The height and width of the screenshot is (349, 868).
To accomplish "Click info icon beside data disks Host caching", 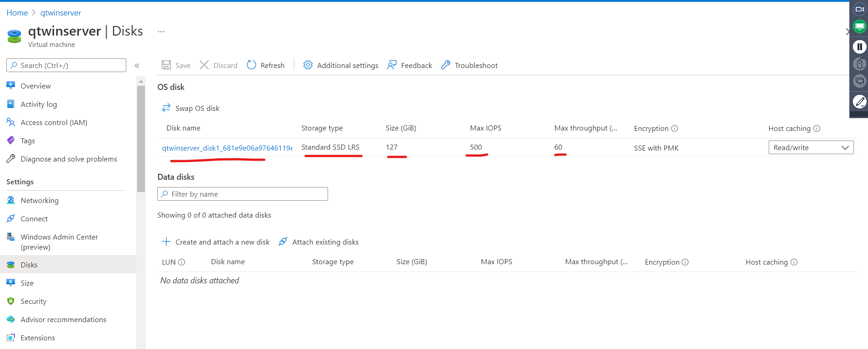I will (x=794, y=262).
